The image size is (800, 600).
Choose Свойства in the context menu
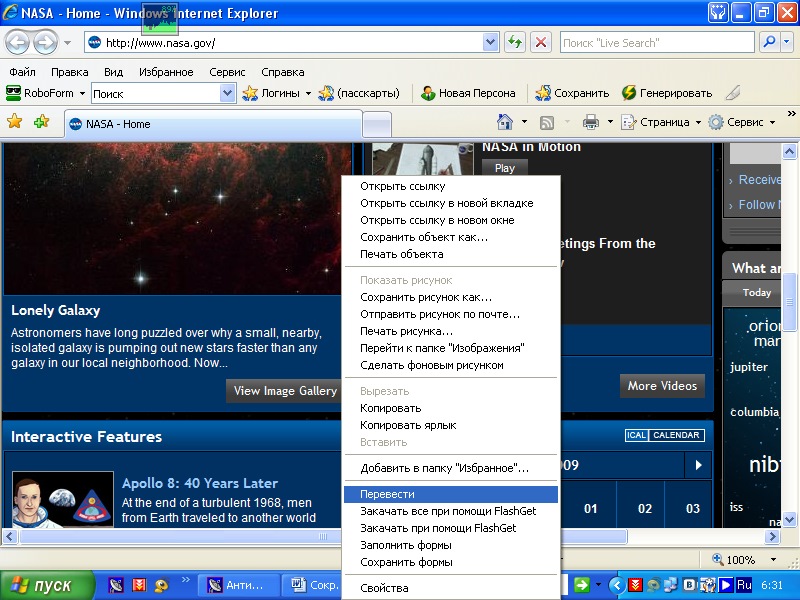pos(451,588)
